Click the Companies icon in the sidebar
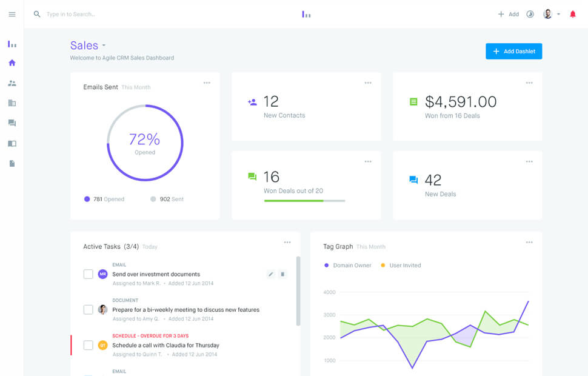Screen dimensions: 588x376 coord(12,103)
